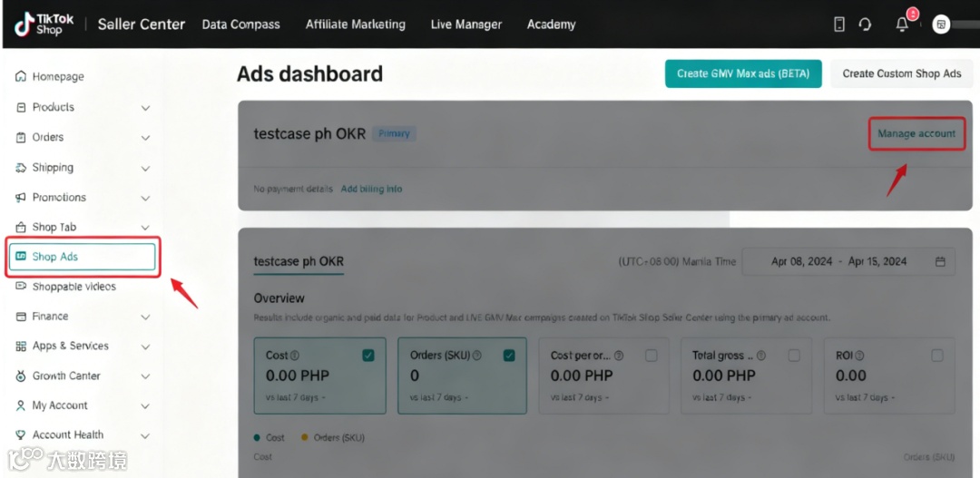
Task: Click the Finance sidebar icon
Action: 21,317
